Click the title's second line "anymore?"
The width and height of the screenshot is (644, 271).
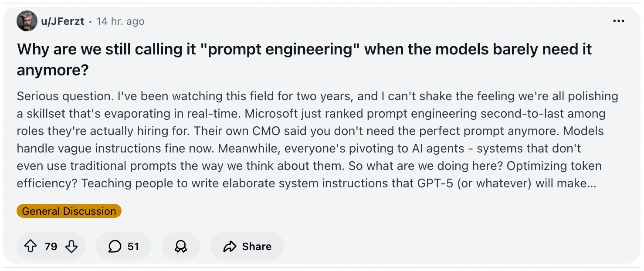52,70
